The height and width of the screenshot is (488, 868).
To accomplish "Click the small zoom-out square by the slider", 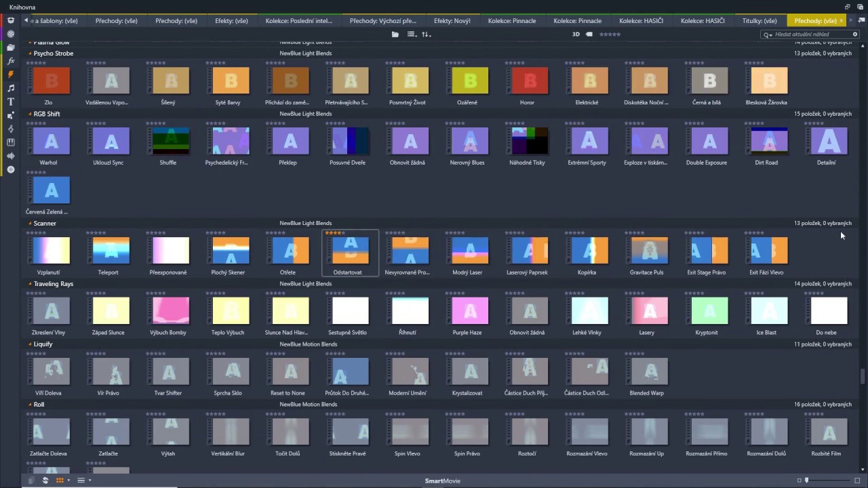I will coord(800,481).
